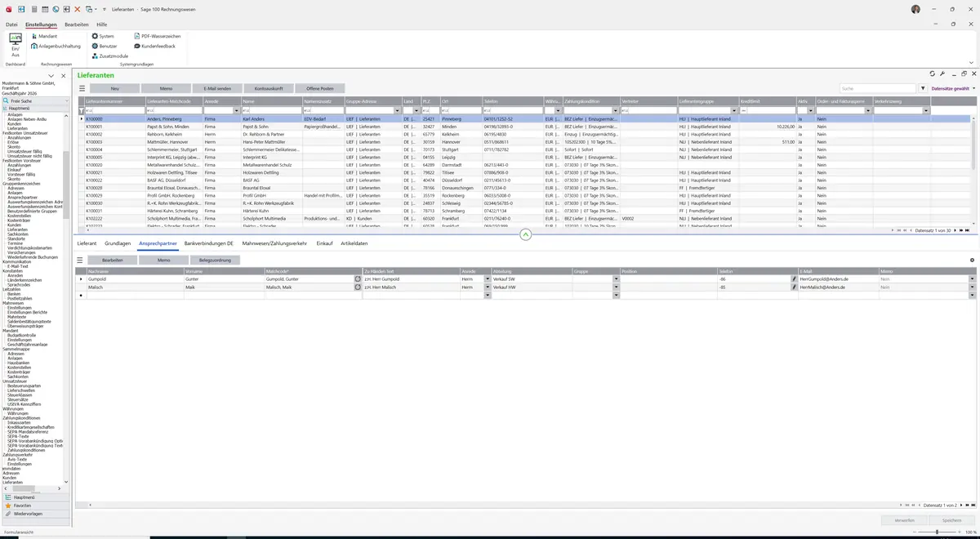
Task: Click the Belegzuordnung button
Action: pos(216,260)
